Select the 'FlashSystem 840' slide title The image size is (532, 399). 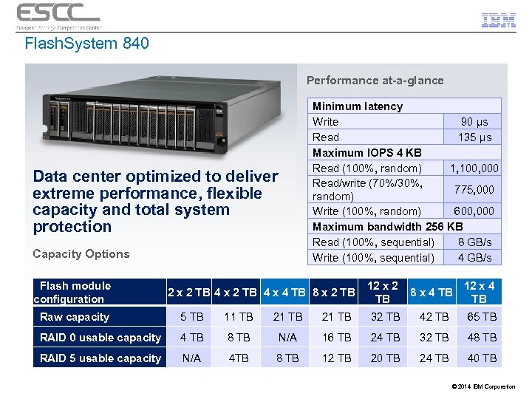coord(87,44)
